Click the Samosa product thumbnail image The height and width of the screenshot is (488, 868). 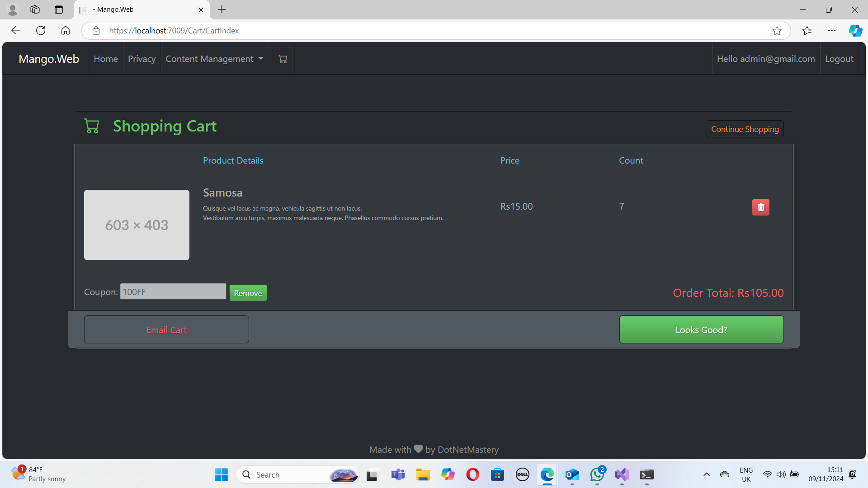coord(137,225)
